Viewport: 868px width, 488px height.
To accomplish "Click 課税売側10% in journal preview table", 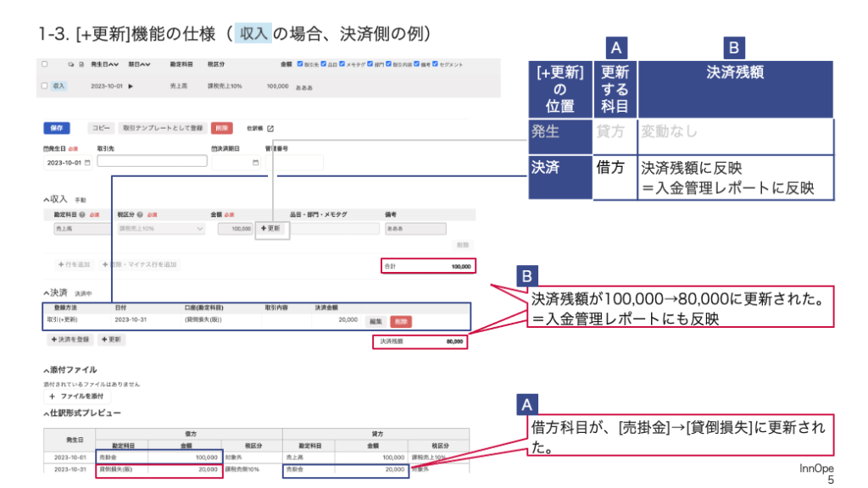I will coord(242,469).
